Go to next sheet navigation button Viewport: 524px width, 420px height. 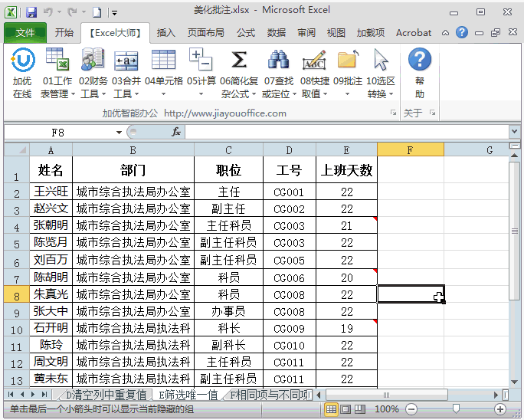33,395
